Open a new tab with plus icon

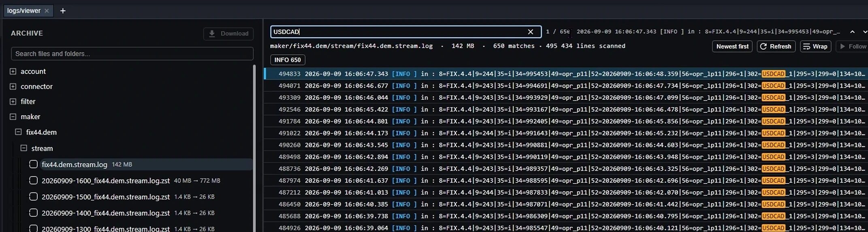coord(63,11)
